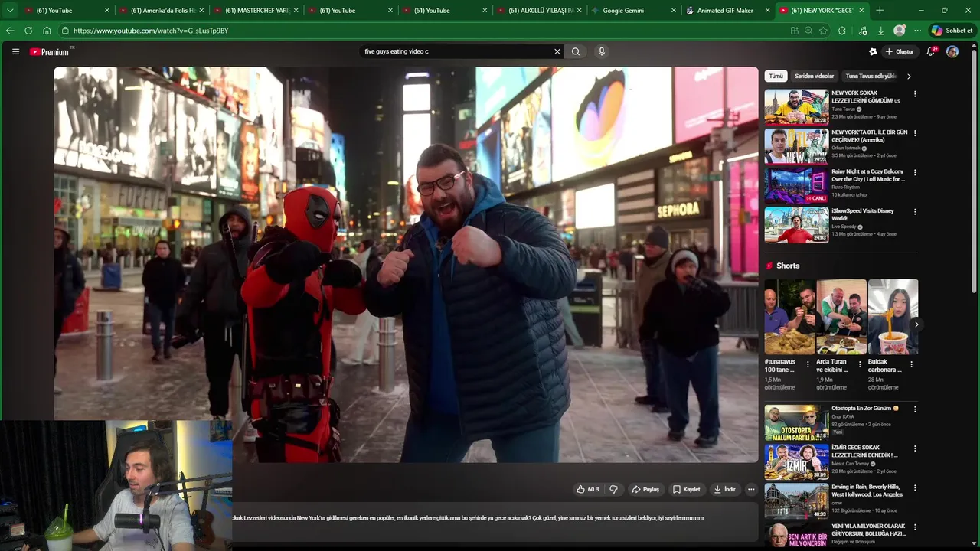Show next Shorts with the arrow
This screenshot has width=980, height=551.
pyautogui.click(x=916, y=324)
